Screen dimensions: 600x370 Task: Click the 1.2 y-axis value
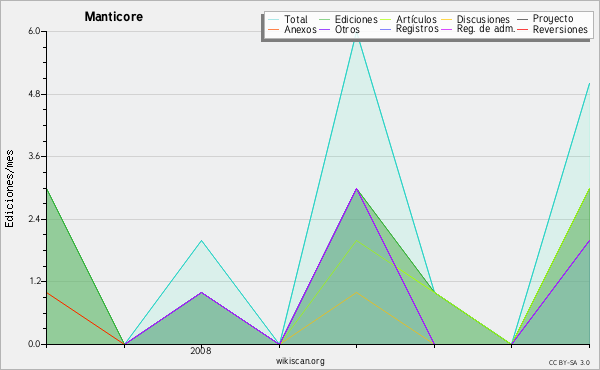34,281
